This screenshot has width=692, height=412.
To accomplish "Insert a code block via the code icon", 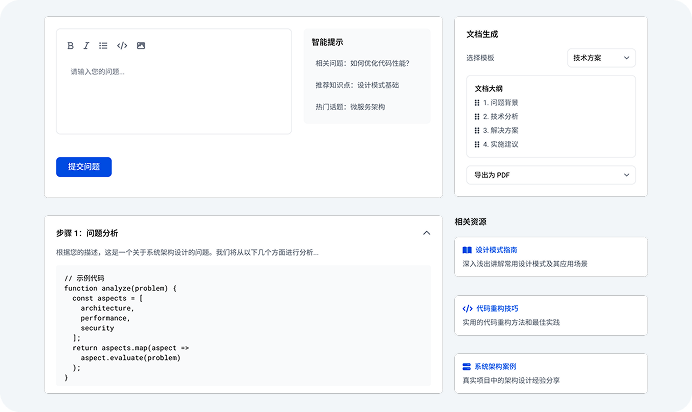I will click(122, 45).
